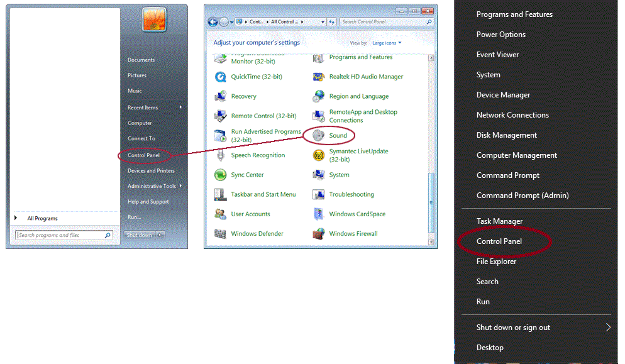625x364 pixels.
Task: Select Run... in the Start menu
Action: [x=135, y=218]
